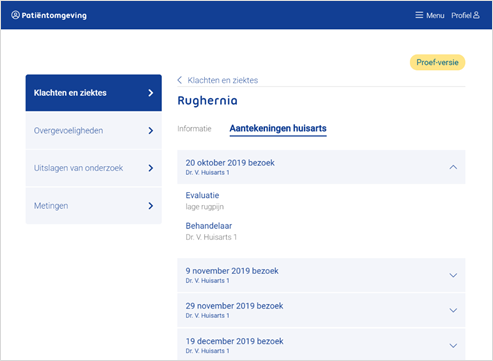Select the Aantekeningen huisarts tab
Screen dimensions: 493x361
pos(278,129)
